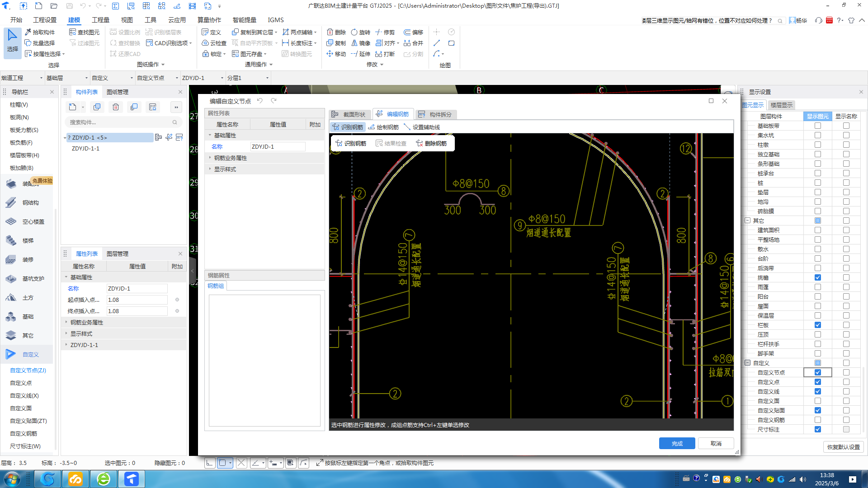Open the 工程量 ribbon tab

click(x=100, y=20)
